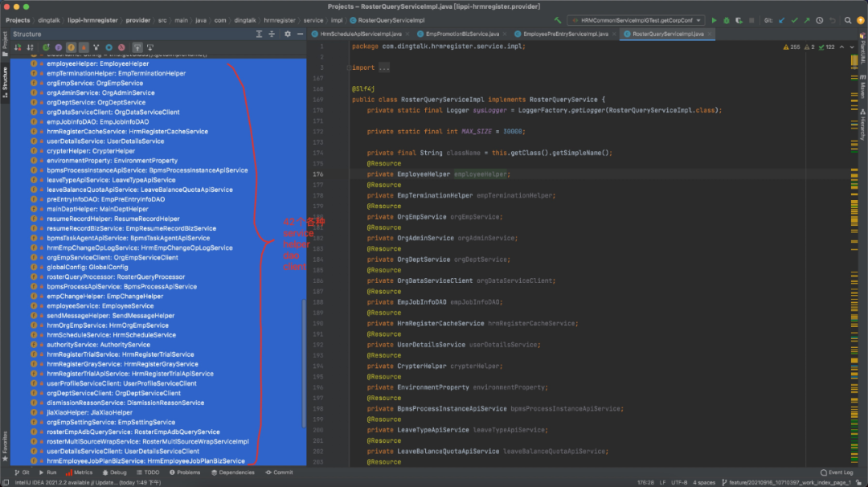Open Git history clock icon

(x=819, y=20)
